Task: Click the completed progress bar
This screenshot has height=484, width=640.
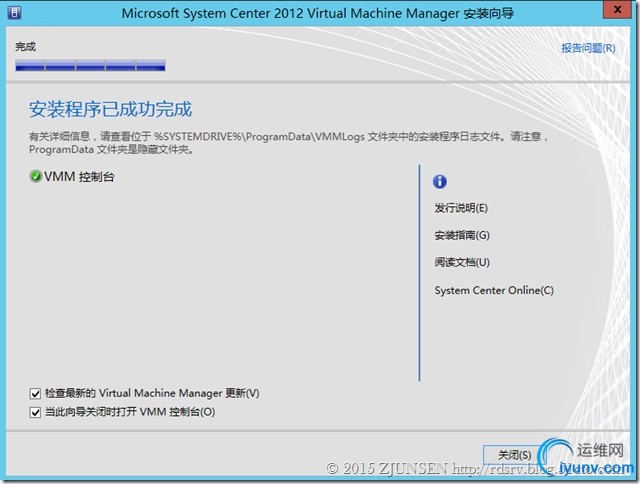Action: 90,65
